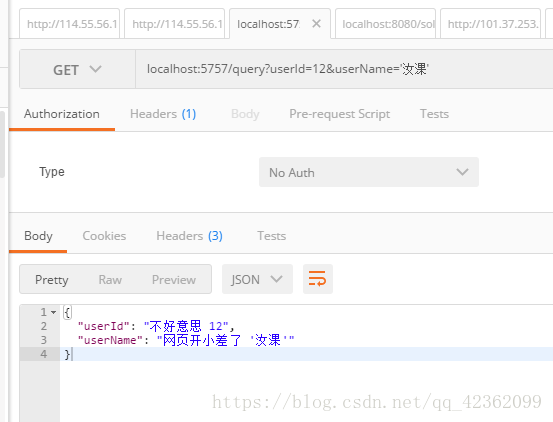
Task: Collapse JSON object at line 1
Action: pos(54,312)
